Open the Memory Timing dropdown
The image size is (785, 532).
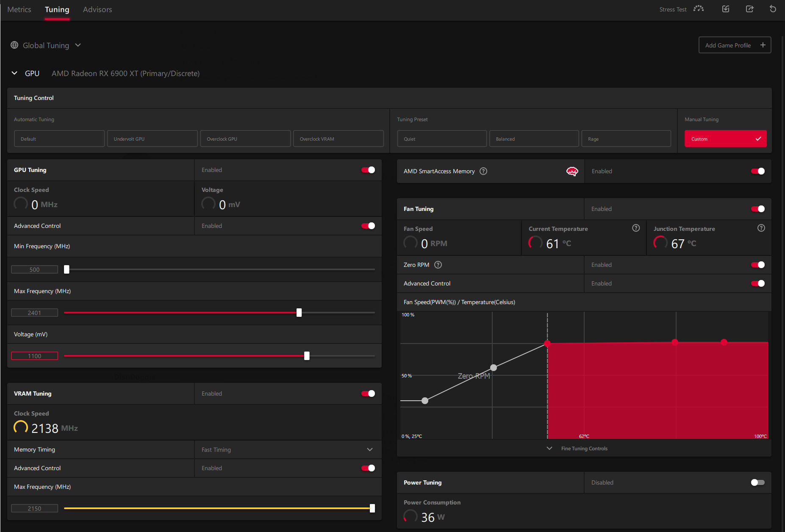[288, 449]
